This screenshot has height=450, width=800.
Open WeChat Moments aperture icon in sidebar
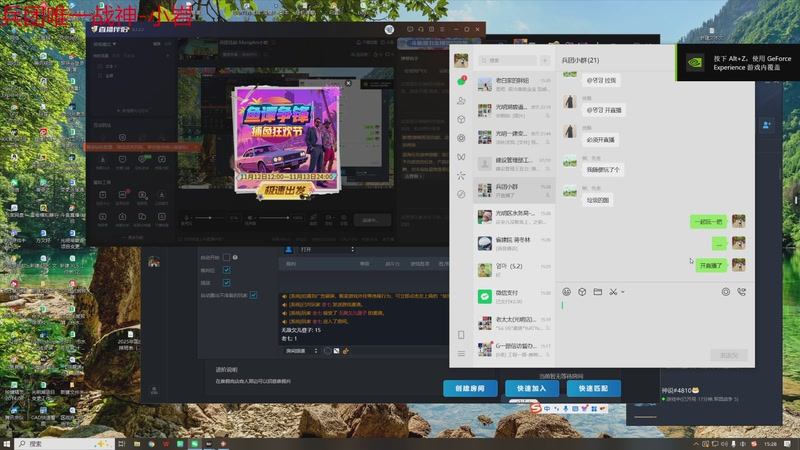tap(461, 138)
